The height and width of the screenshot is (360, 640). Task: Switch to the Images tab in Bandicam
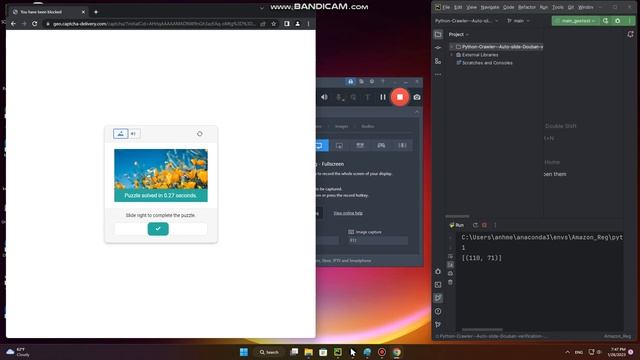pos(342,127)
